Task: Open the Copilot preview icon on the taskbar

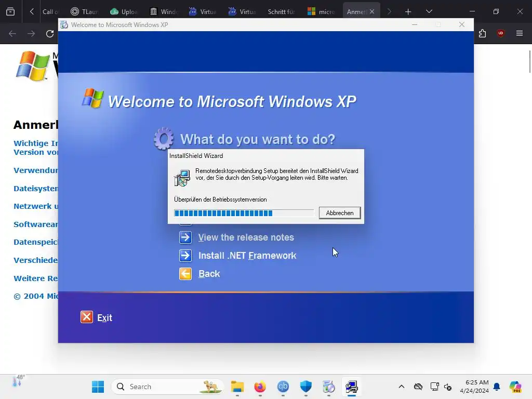Action: click(x=515, y=387)
